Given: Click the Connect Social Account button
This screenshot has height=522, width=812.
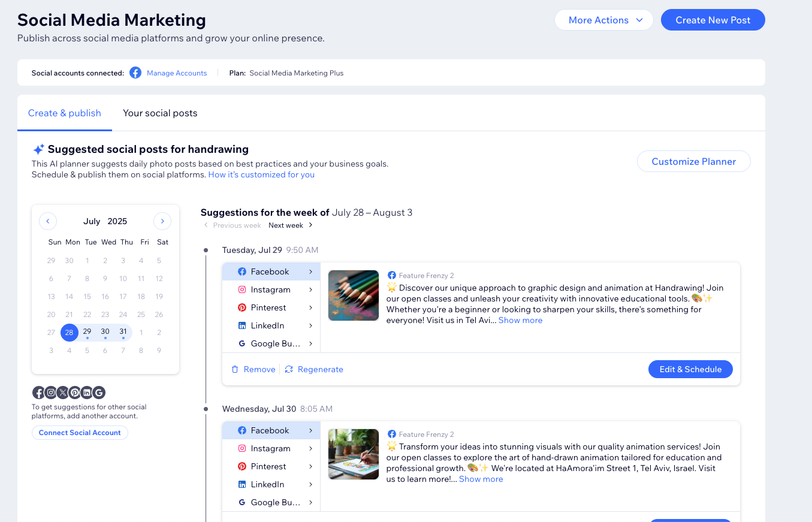Looking at the screenshot, I should (x=80, y=433).
